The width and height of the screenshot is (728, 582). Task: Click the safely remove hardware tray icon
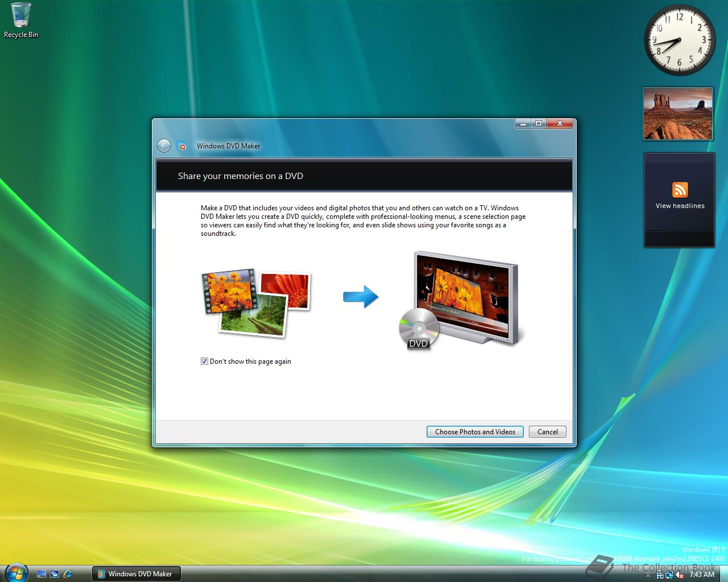coord(660,575)
